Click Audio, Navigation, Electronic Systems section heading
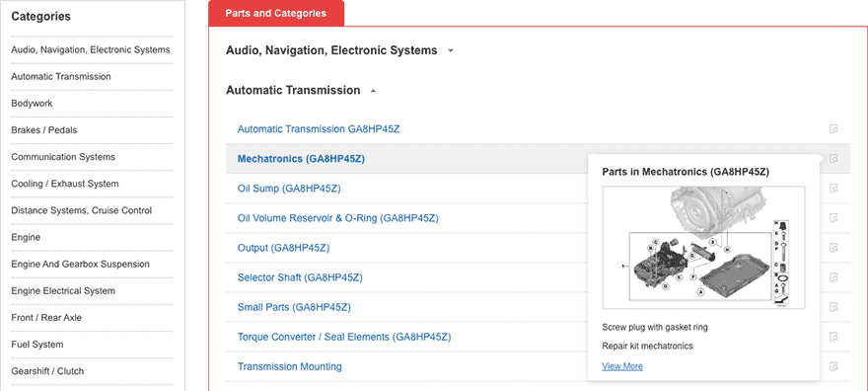This screenshot has width=868, height=391. (331, 50)
